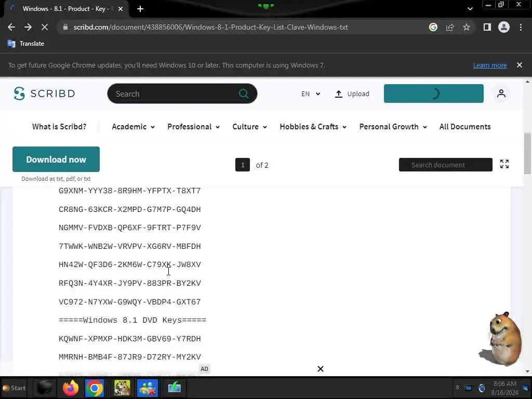Image resolution: width=532 pixels, height=399 pixels.
Task: Click the Search document field
Action: 445,165
